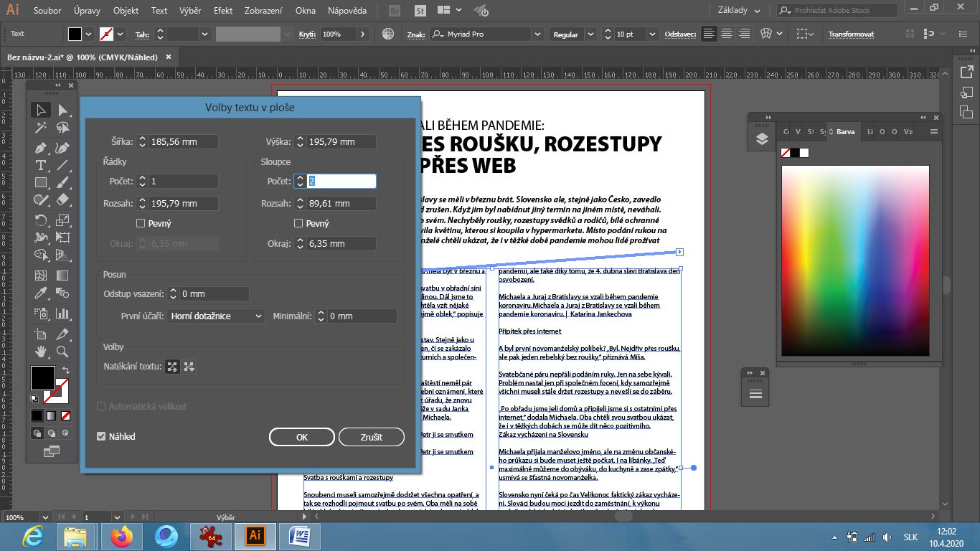
Task: Uncheck the Náhled preview checkbox
Action: tap(101, 435)
